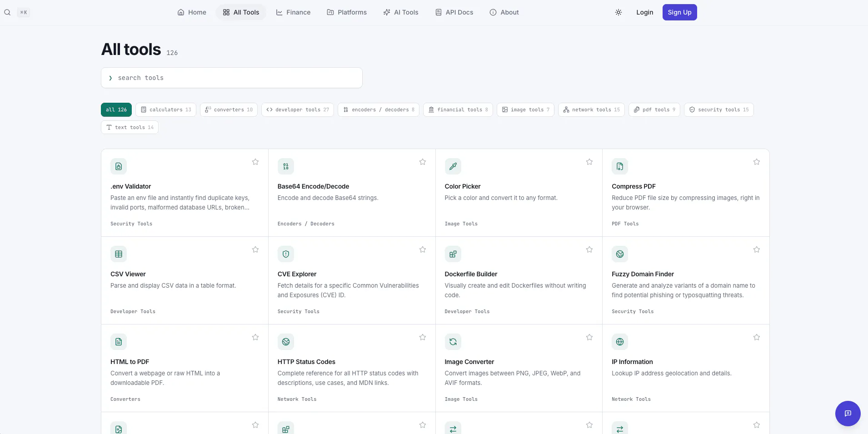Filter by network tools category

[591, 110]
